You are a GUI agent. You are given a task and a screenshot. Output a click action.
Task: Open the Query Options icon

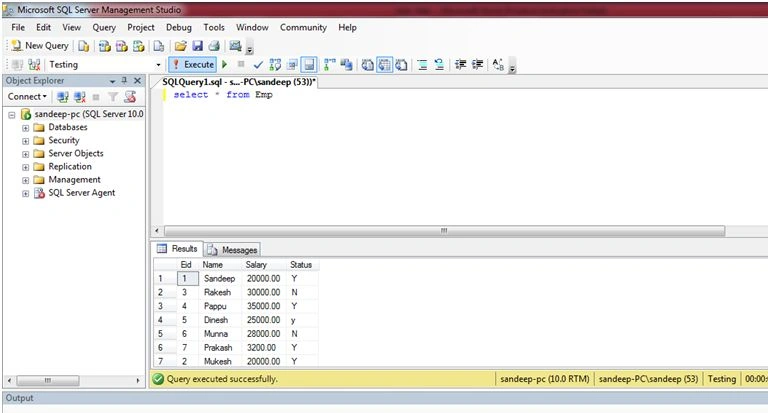pos(292,65)
